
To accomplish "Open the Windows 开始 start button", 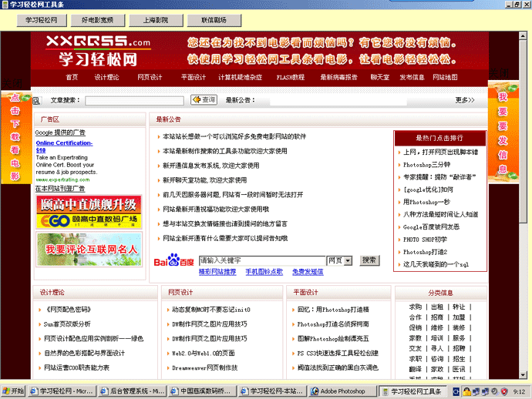I will (x=13, y=391).
